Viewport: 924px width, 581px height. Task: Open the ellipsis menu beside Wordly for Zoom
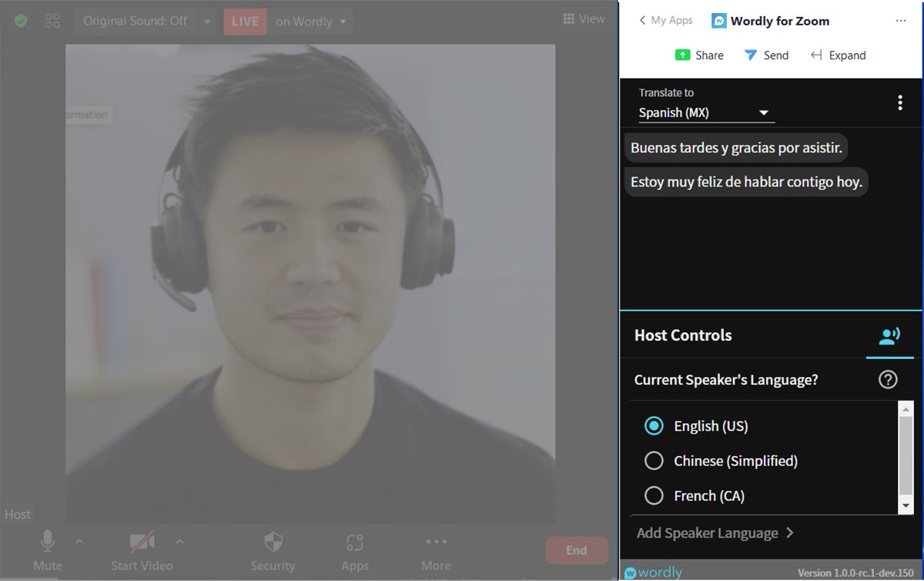coord(901,21)
